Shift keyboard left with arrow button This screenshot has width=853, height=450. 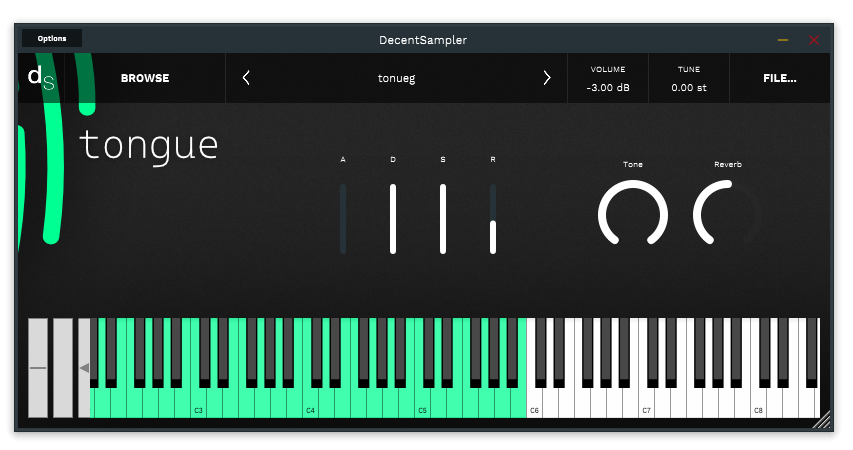84,368
